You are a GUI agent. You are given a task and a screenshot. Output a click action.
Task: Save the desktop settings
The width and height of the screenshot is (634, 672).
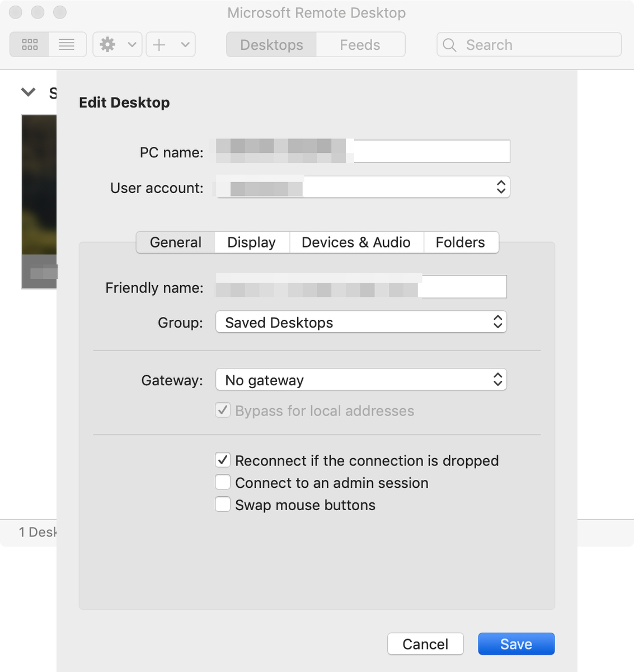click(516, 644)
